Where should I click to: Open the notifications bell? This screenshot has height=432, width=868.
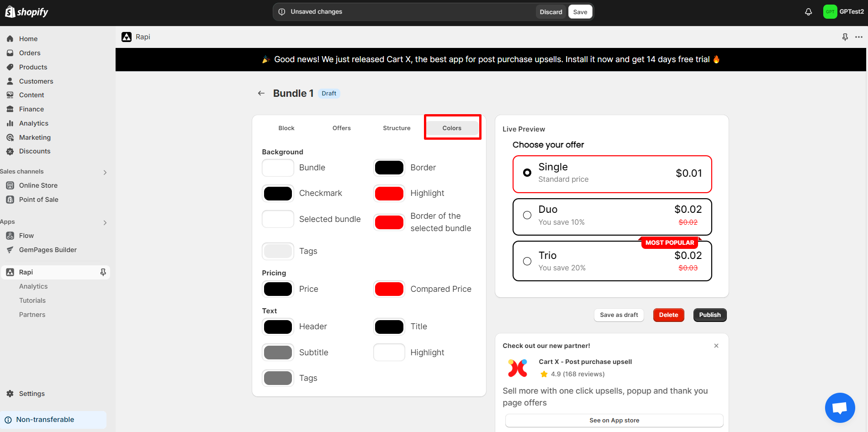tap(808, 11)
